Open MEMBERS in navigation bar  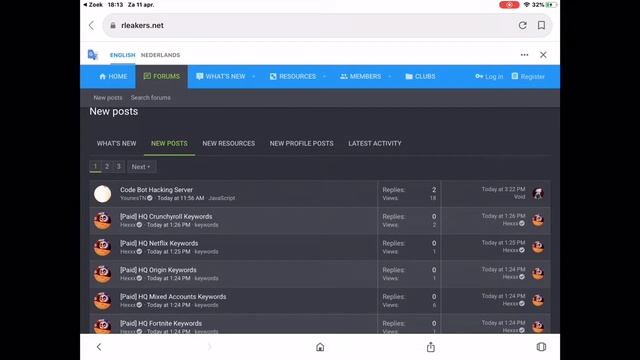[x=360, y=76]
